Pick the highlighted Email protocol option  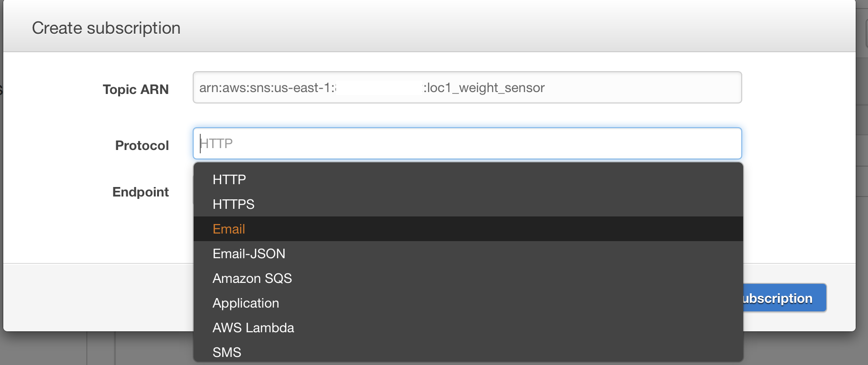click(229, 229)
